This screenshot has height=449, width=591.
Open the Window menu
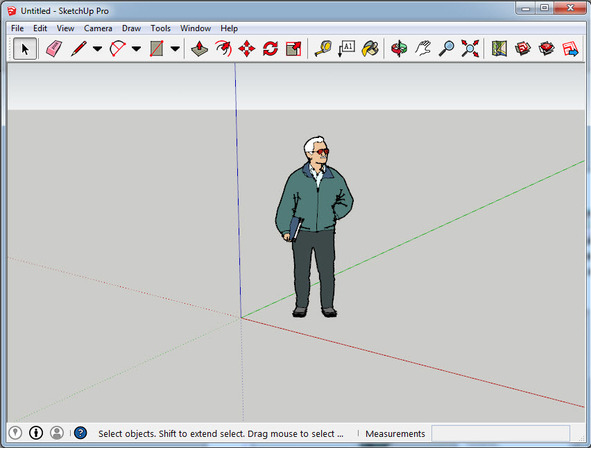[x=195, y=28]
